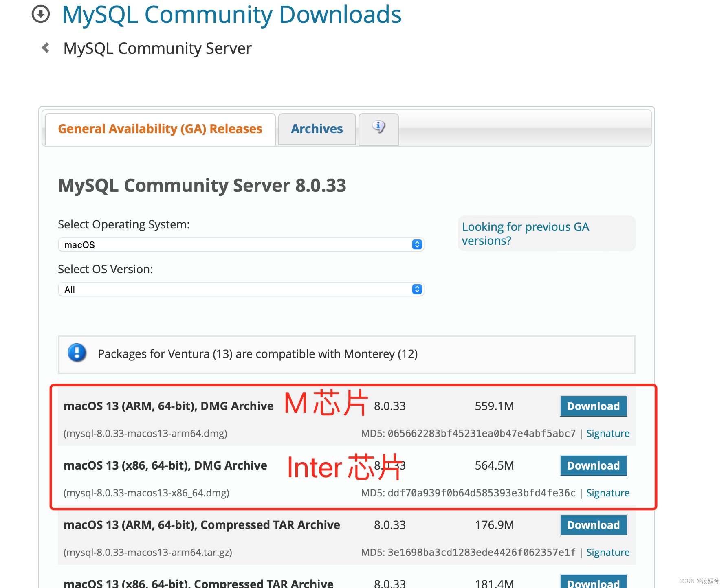Open the MySQL Community Downloads heading link
The height and width of the screenshot is (588, 726).
click(x=231, y=15)
